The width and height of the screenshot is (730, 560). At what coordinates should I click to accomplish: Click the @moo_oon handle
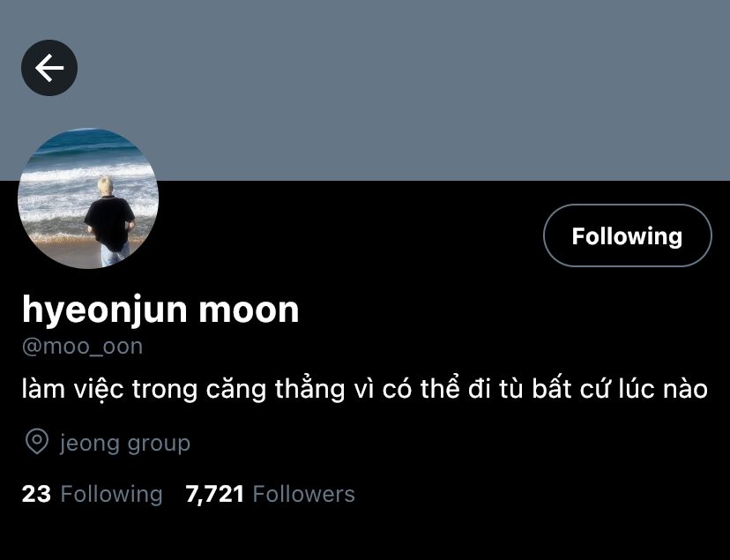82,347
